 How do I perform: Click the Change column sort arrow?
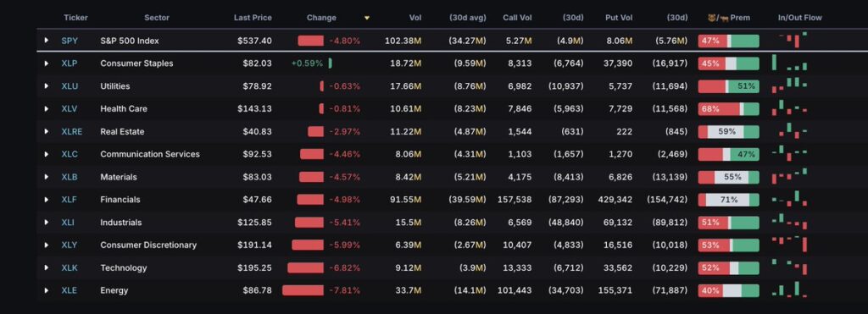tap(366, 18)
